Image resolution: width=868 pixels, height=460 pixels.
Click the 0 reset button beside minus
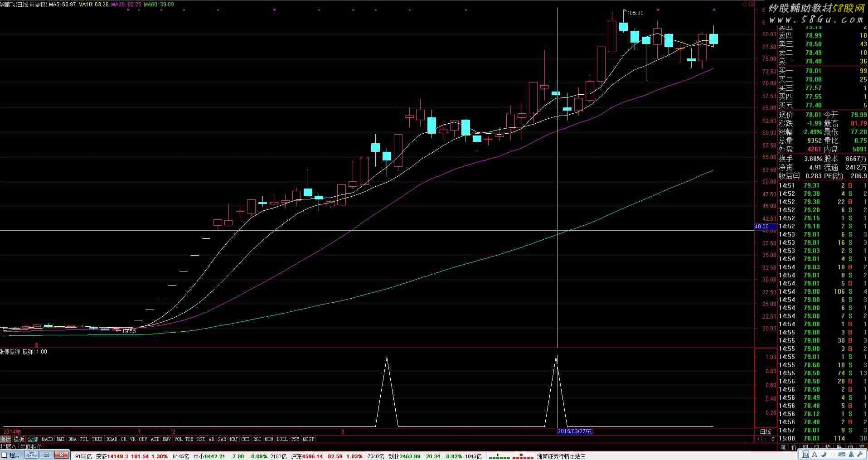point(773,439)
